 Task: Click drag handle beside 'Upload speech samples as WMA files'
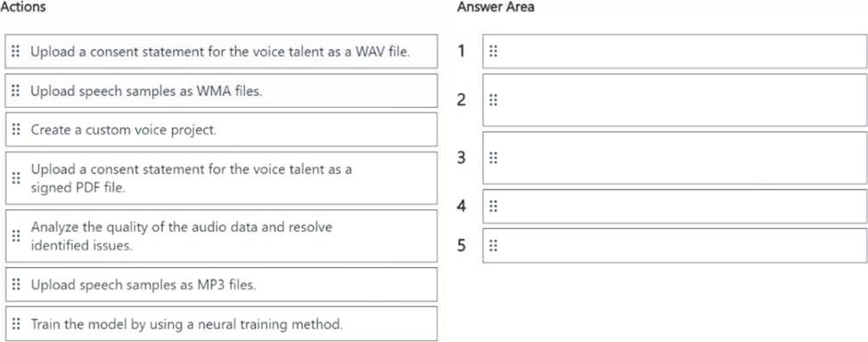point(15,91)
